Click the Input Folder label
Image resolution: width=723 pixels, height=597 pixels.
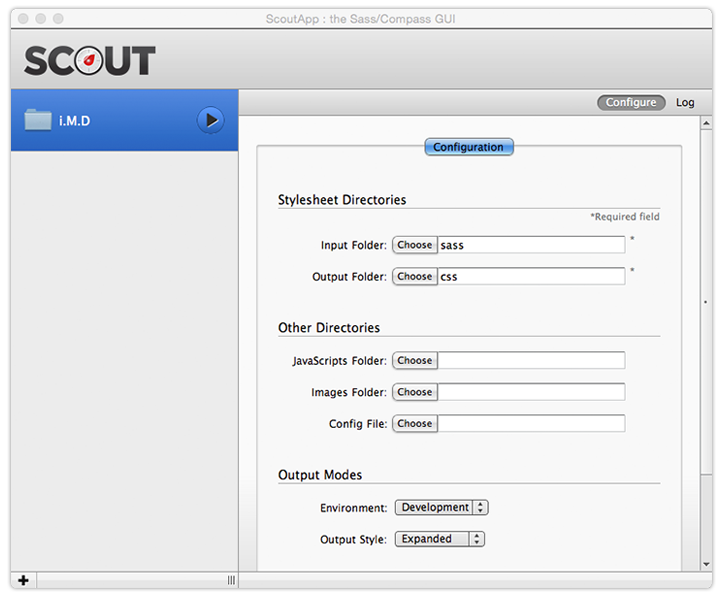pyautogui.click(x=354, y=245)
